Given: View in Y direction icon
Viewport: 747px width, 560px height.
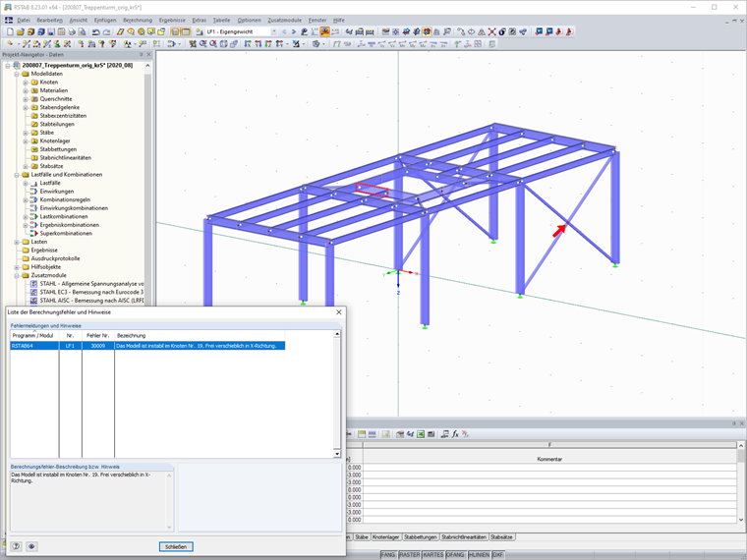Looking at the screenshot, I should click(258, 44).
